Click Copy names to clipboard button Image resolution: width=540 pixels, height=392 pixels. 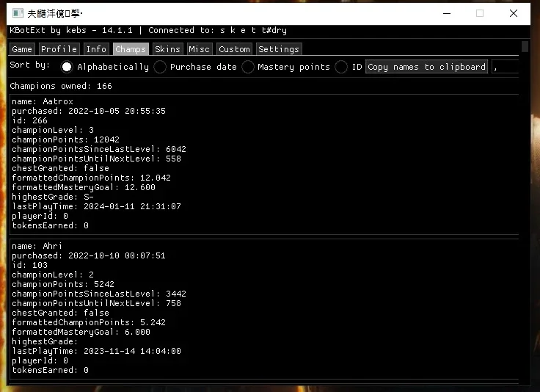427,67
